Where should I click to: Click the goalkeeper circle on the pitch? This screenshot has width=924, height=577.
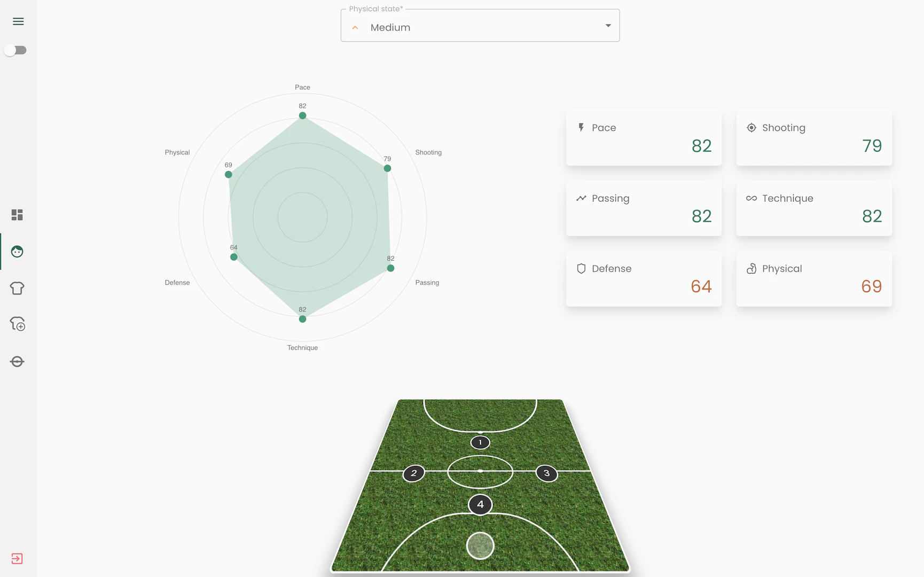click(480, 546)
